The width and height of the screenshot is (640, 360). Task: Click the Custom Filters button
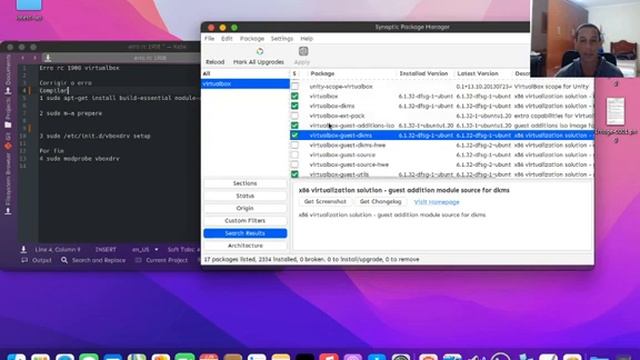pyautogui.click(x=245, y=221)
